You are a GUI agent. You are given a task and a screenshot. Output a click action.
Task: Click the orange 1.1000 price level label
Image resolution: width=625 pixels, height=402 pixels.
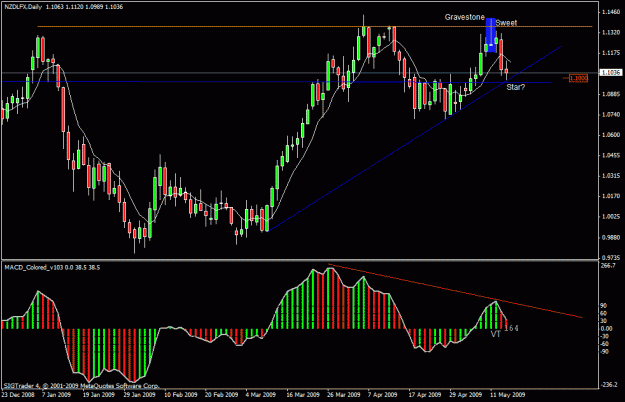pyautogui.click(x=578, y=78)
